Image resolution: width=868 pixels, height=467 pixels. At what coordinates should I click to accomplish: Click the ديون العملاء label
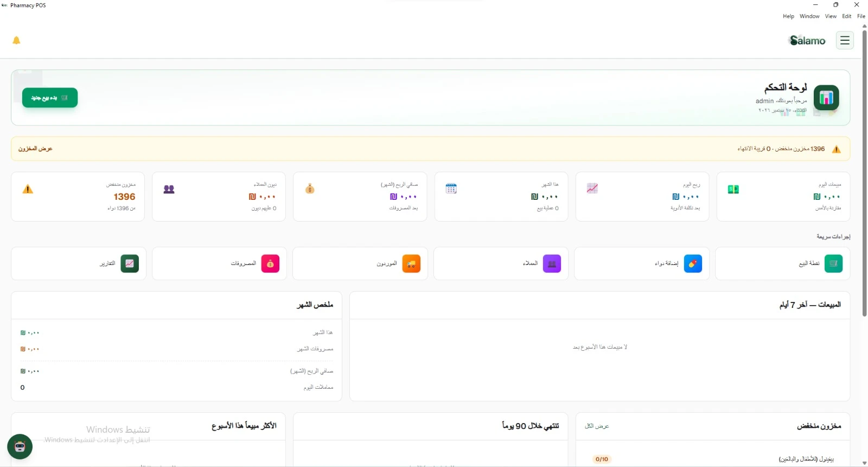click(x=265, y=185)
